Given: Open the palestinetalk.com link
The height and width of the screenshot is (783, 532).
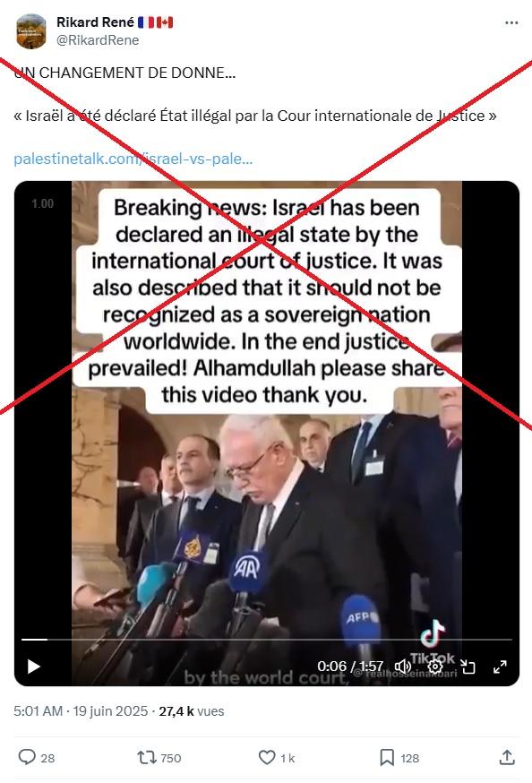Looking at the screenshot, I should tap(133, 159).
